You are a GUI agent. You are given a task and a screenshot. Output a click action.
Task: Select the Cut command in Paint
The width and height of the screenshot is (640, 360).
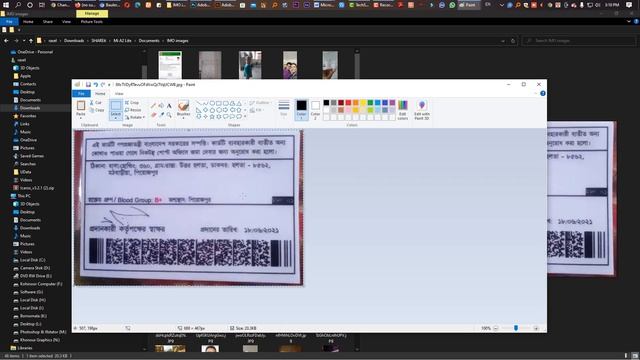[96, 103]
